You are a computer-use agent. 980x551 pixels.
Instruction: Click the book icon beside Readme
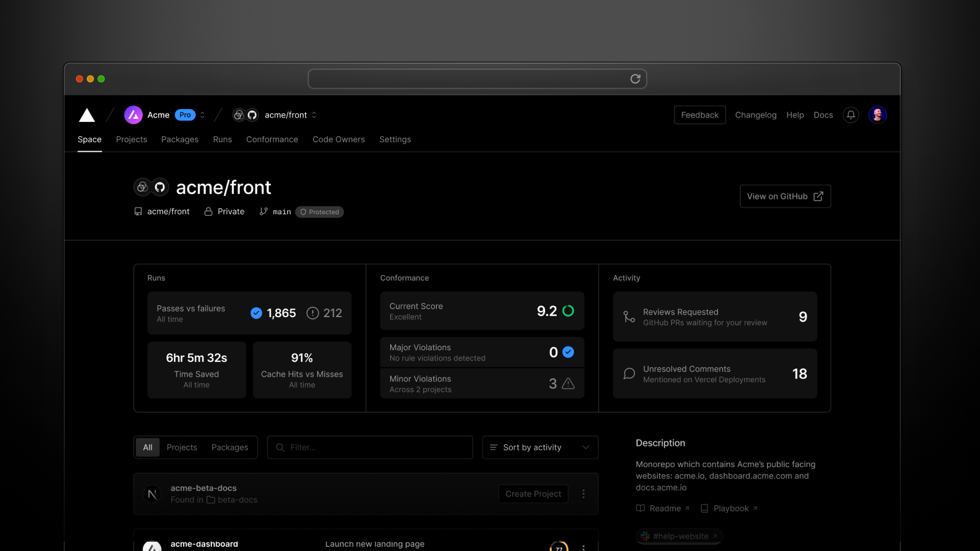click(x=641, y=509)
